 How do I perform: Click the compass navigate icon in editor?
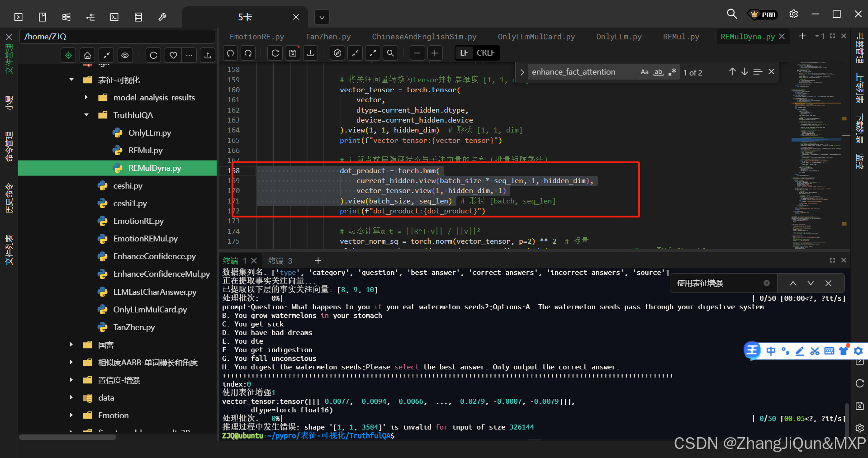point(337,53)
